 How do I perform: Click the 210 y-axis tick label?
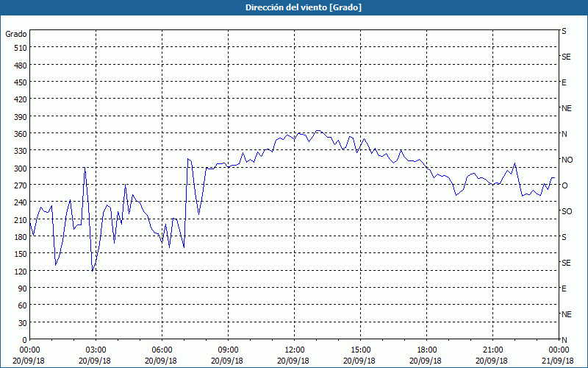click(21, 220)
